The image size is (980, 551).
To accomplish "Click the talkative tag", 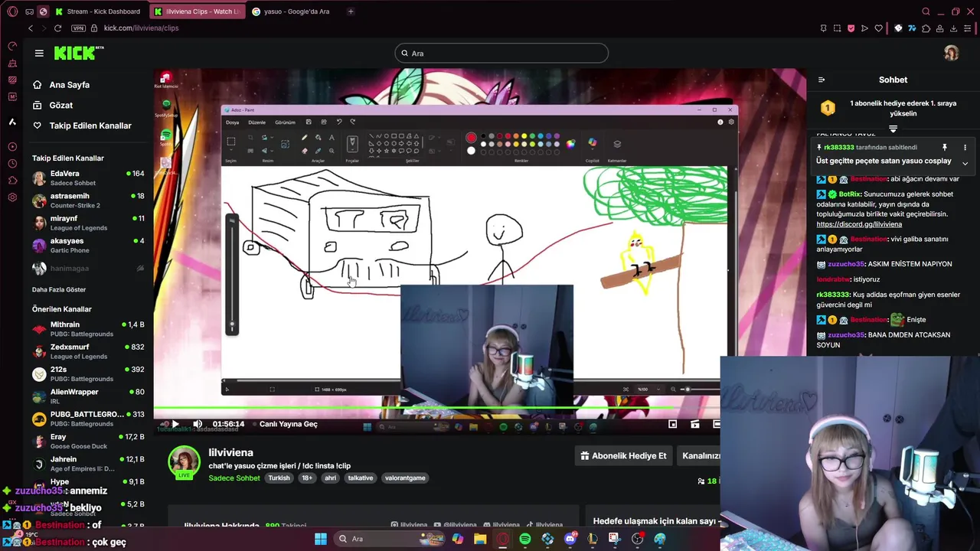I will (x=360, y=478).
